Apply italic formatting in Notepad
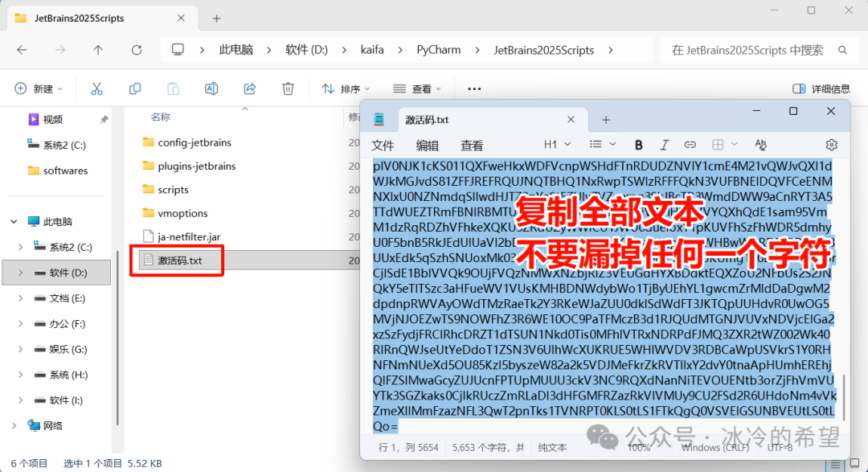The height and width of the screenshot is (472, 868). pos(664,145)
